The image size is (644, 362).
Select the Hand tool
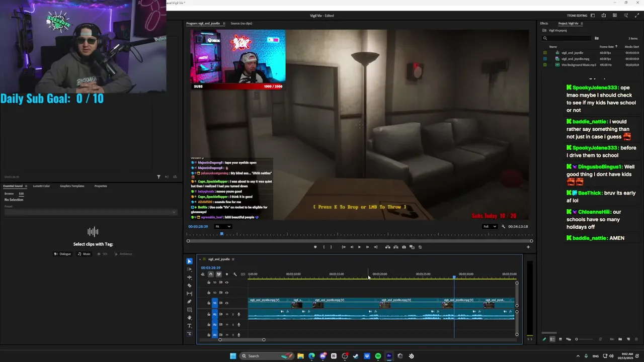tap(189, 318)
